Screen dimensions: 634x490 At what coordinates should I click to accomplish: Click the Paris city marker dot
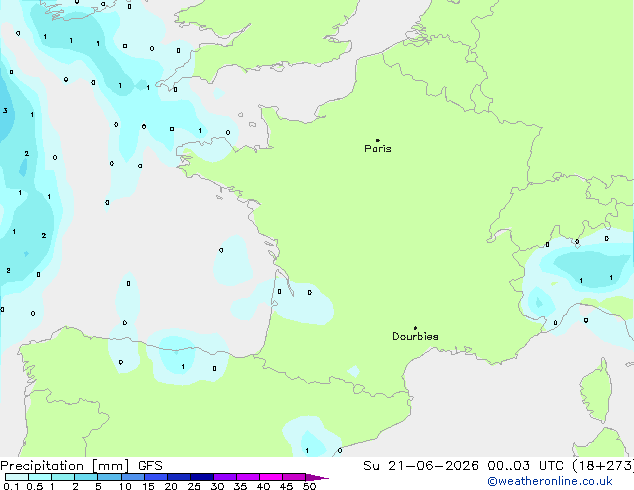[378, 140]
